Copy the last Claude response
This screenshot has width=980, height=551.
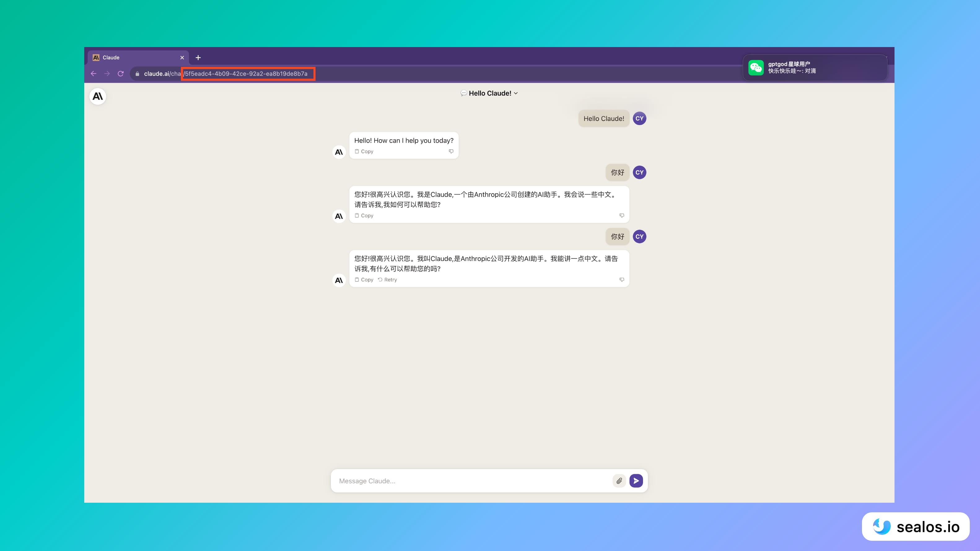coord(364,280)
